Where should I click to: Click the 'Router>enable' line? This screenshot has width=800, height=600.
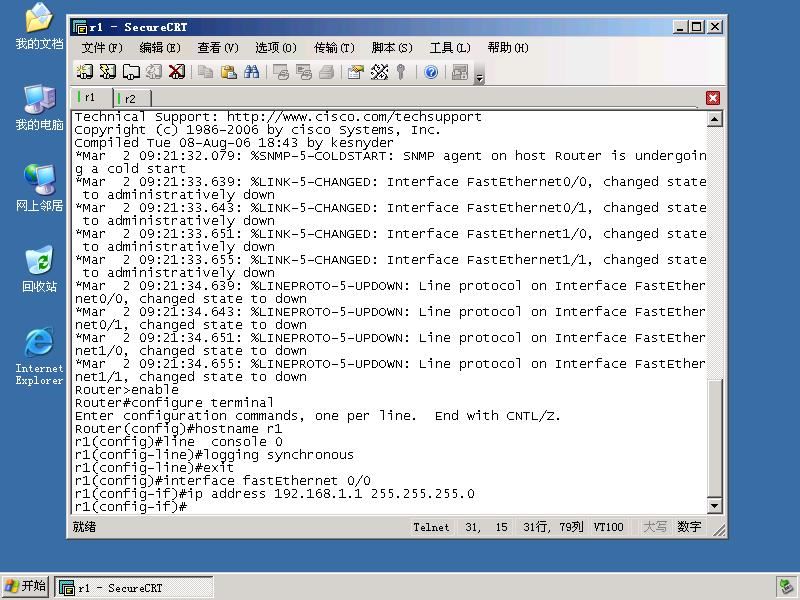coord(127,390)
